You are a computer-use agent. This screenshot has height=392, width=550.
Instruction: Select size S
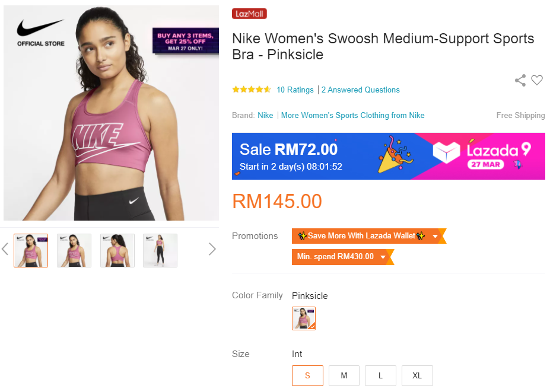pos(307,375)
